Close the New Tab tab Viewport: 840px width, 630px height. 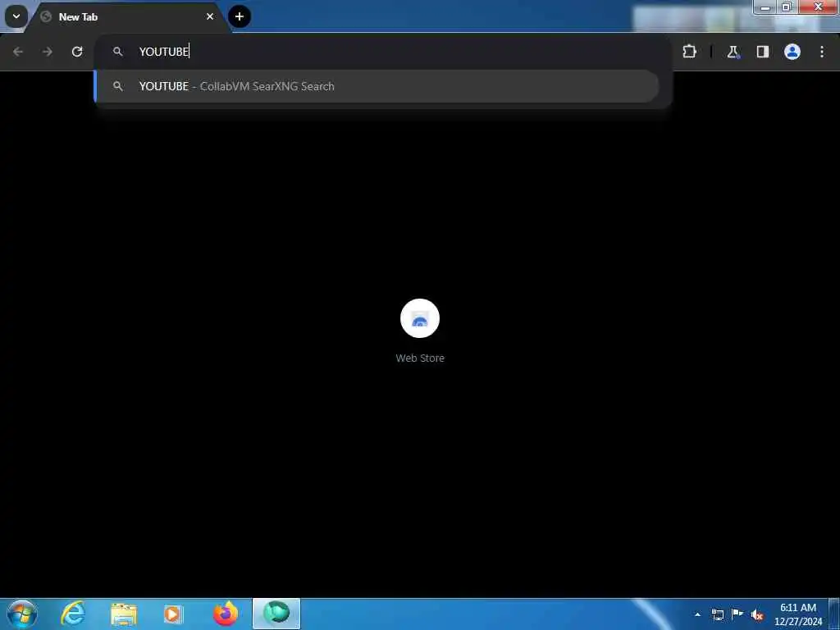[210, 16]
